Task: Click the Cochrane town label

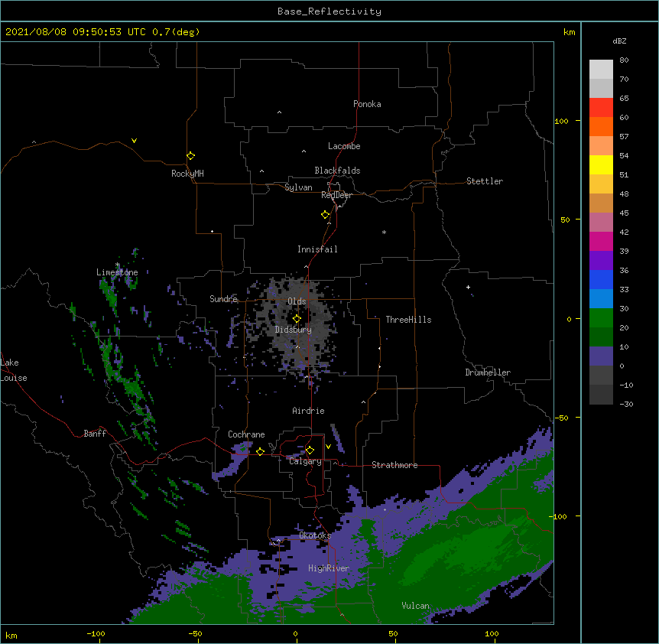Action: point(246,434)
